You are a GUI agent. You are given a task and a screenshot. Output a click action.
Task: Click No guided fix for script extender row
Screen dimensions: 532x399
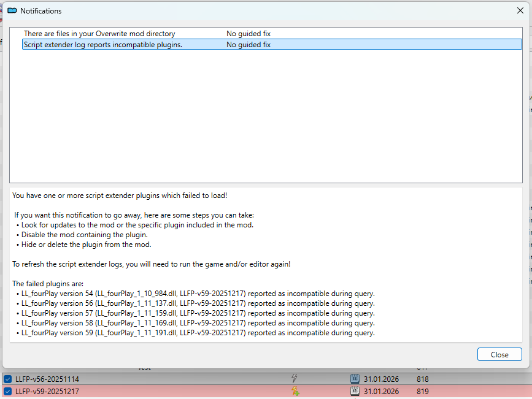click(x=249, y=44)
